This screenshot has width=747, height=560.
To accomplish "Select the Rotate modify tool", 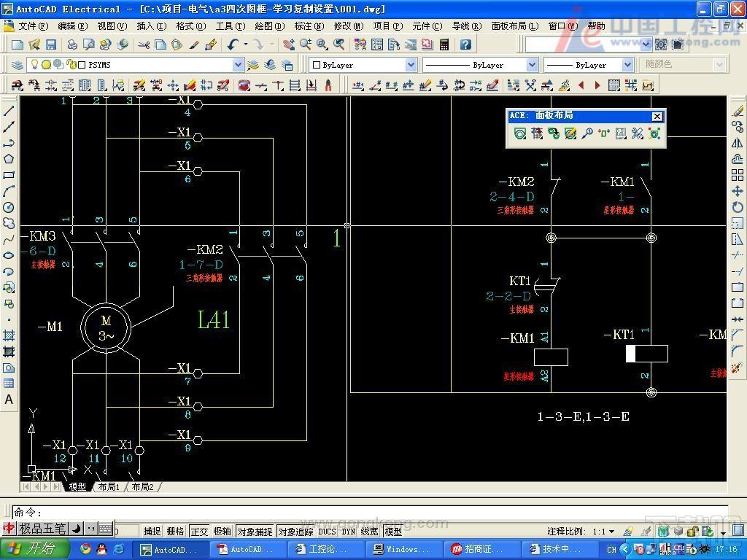I will 738,207.
